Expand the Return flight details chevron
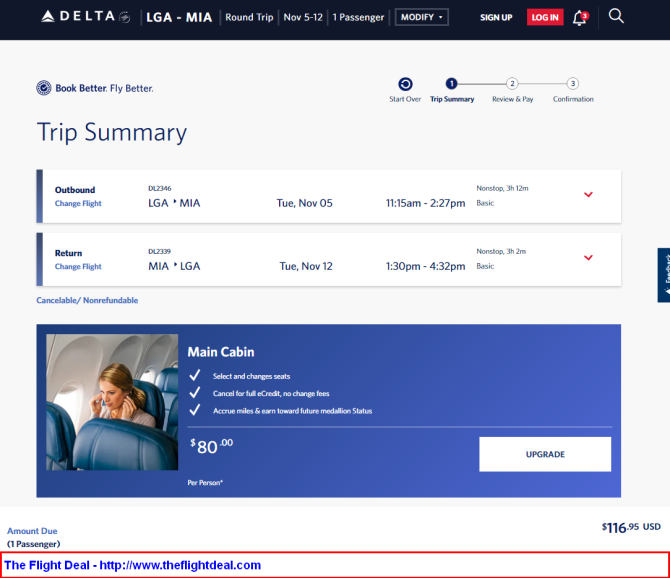 click(x=588, y=258)
